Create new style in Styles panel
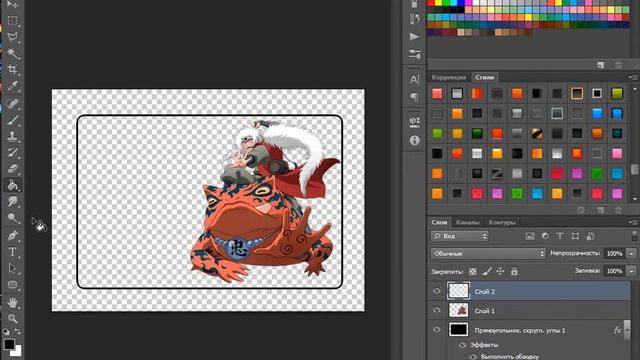Image resolution: width=640 pixels, height=360 pixels. coord(600,210)
